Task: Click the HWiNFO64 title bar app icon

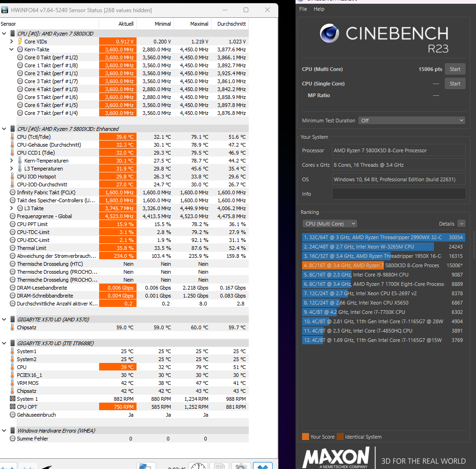Action: point(5,10)
